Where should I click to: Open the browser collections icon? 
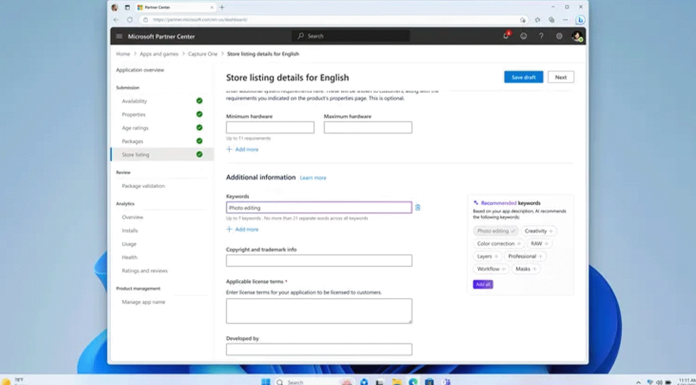[x=551, y=20]
